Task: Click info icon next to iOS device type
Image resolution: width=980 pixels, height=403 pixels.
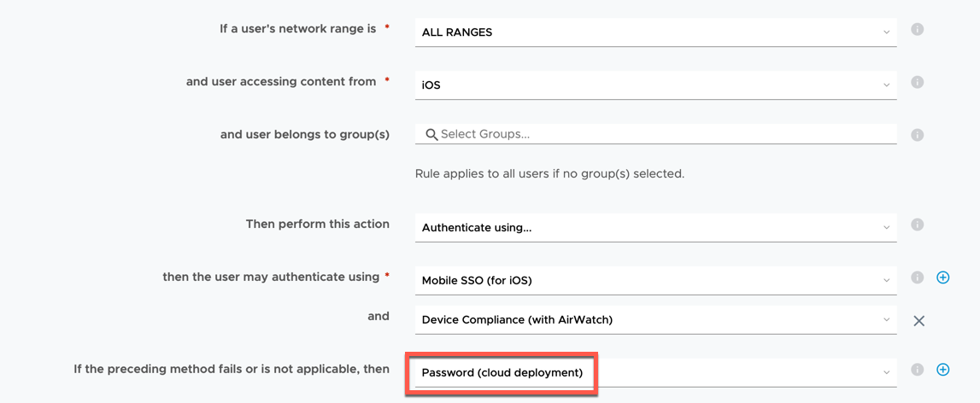Action: (917, 83)
